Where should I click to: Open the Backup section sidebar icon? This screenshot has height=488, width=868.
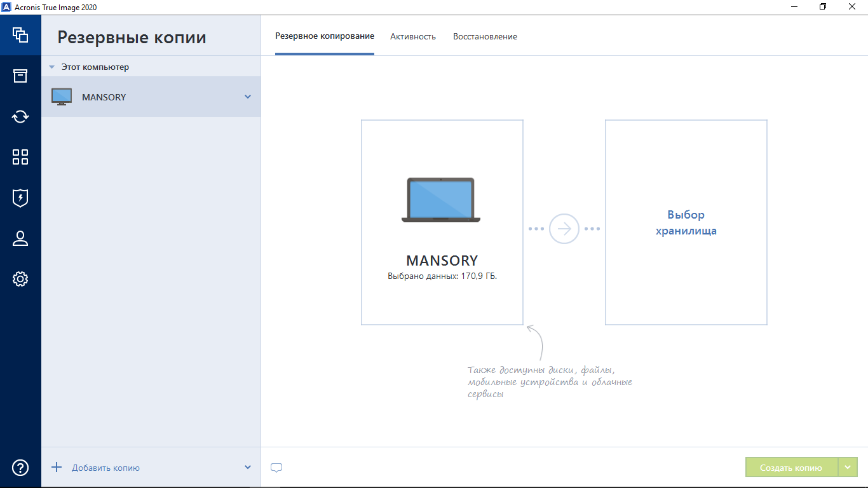pos(20,35)
